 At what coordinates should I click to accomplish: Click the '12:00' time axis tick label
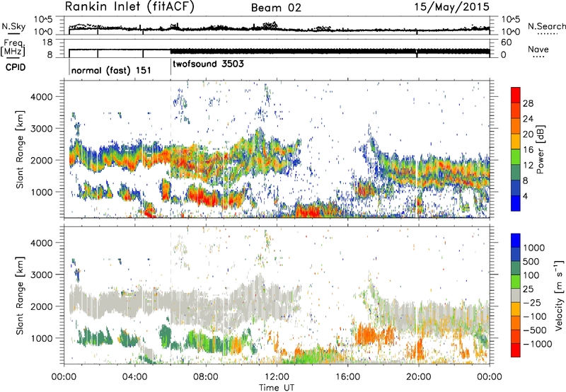pos(277,377)
